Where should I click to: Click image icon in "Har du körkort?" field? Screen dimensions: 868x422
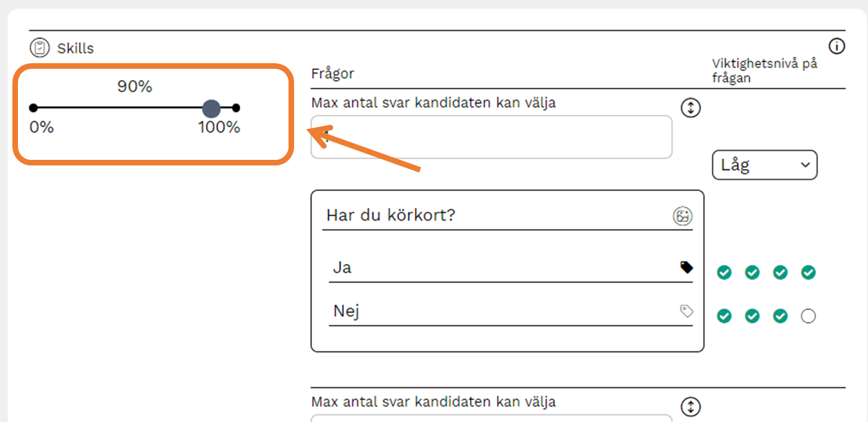(x=683, y=216)
